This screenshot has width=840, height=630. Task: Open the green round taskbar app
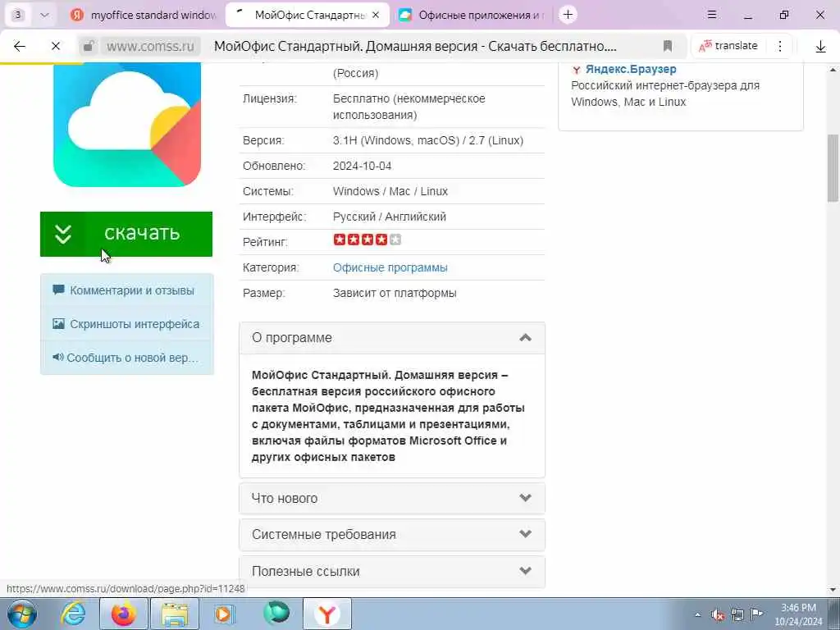pos(276,613)
